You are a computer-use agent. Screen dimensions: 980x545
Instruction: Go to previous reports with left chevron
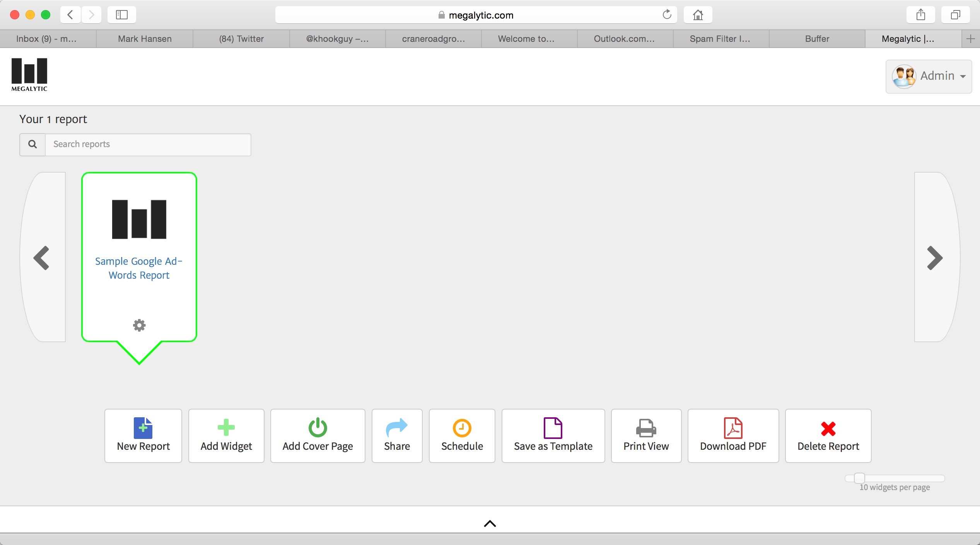point(42,257)
